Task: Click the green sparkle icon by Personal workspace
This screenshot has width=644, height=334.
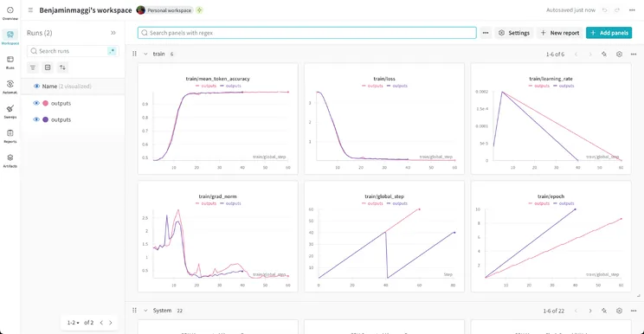Action: pyautogui.click(x=200, y=10)
